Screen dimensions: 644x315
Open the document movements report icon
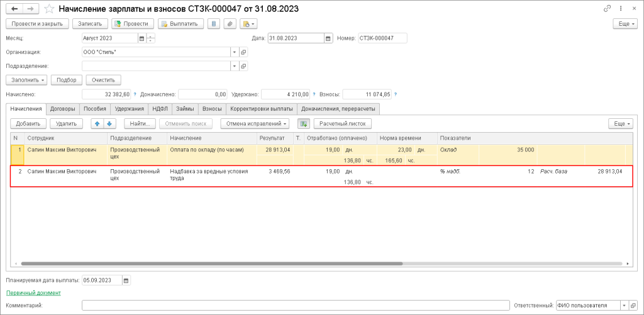214,24
